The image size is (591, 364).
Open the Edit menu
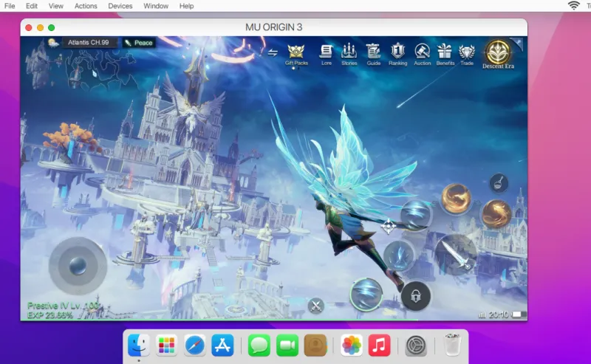[32, 6]
